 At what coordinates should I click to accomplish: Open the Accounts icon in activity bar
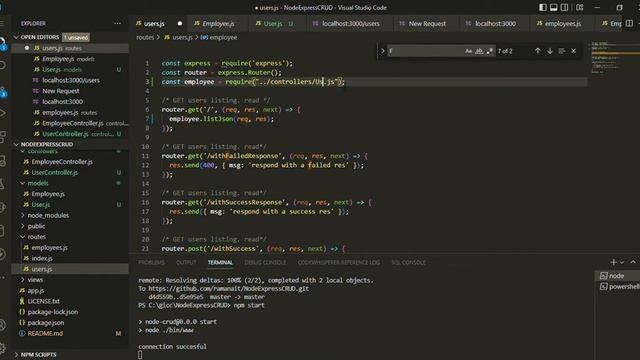(3, 325)
